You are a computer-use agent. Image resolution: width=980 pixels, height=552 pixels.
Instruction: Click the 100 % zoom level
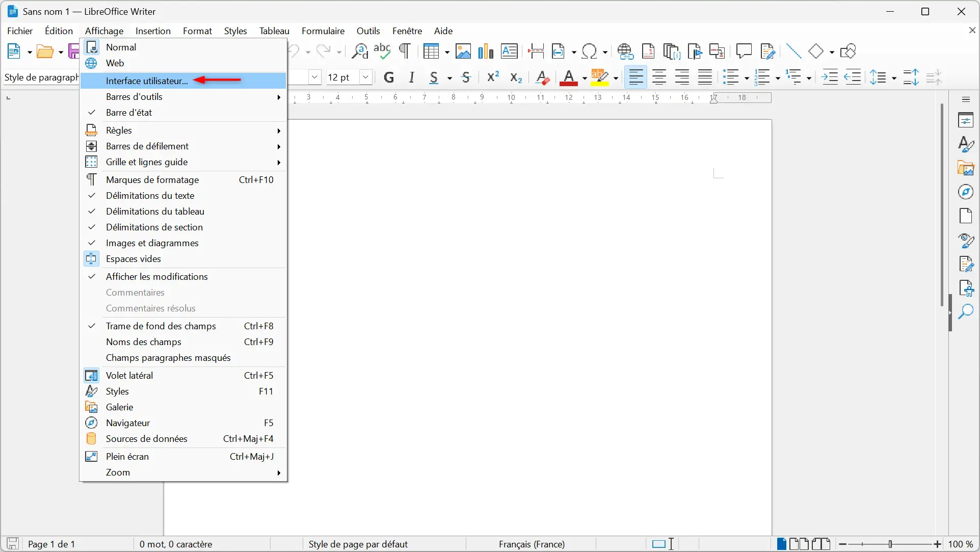(x=960, y=544)
